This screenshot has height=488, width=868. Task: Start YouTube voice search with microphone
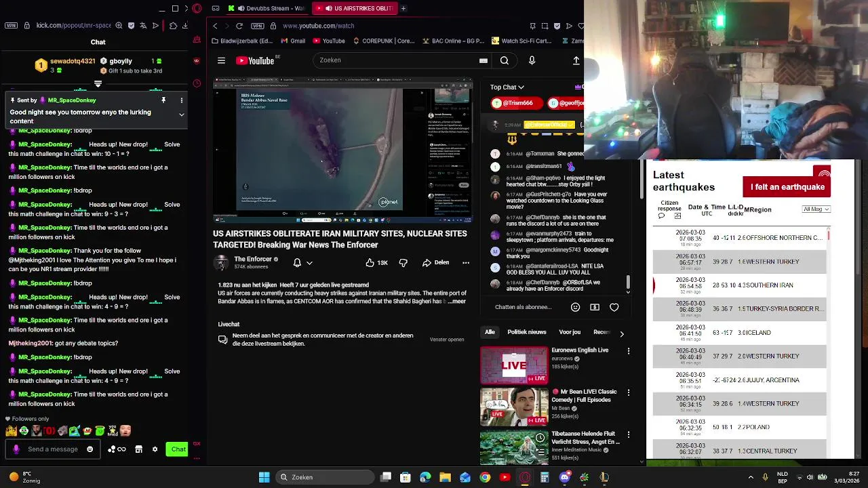click(532, 60)
